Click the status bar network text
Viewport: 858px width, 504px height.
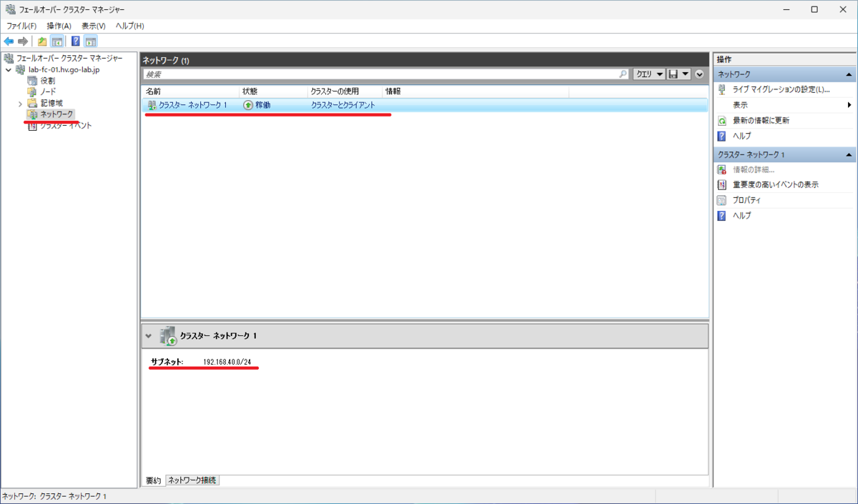[x=54, y=496]
